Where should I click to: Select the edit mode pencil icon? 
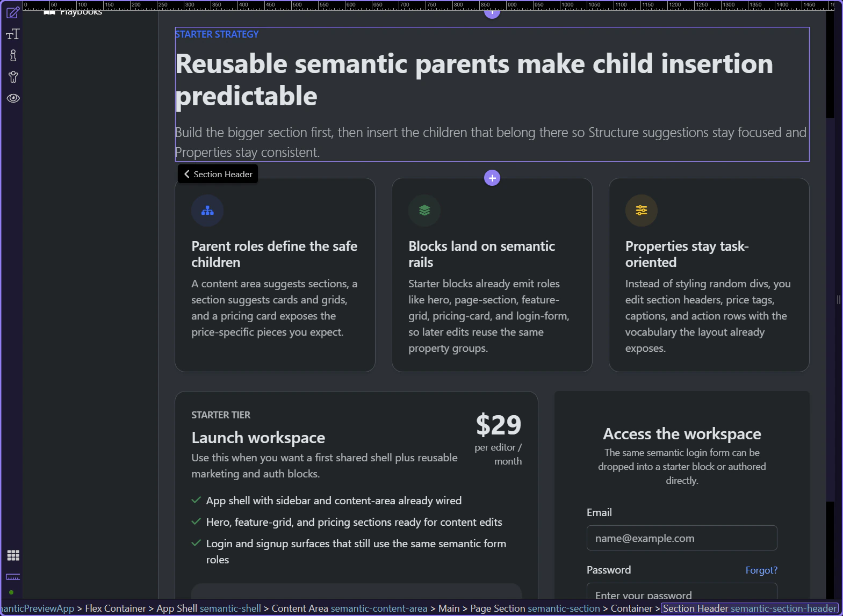(x=13, y=12)
